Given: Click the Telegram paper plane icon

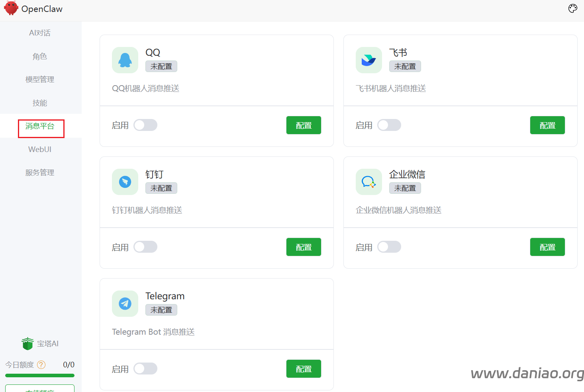Looking at the screenshot, I should (125, 304).
